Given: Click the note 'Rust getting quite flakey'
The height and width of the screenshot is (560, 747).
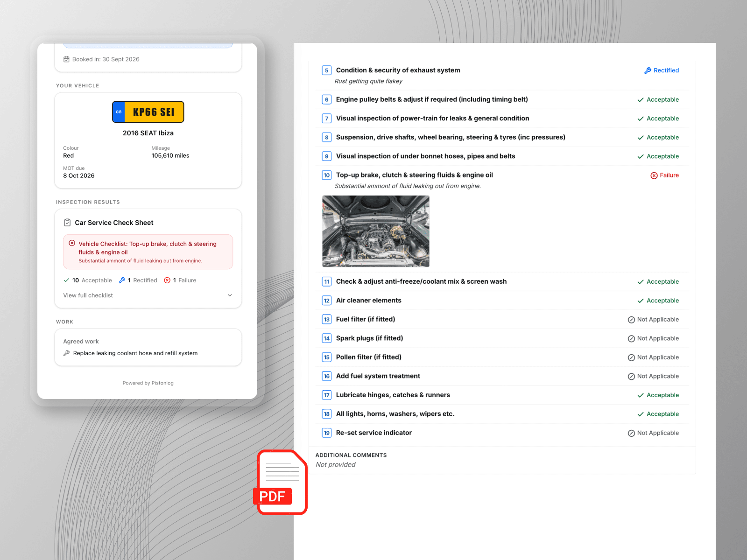Looking at the screenshot, I should click(x=368, y=81).
